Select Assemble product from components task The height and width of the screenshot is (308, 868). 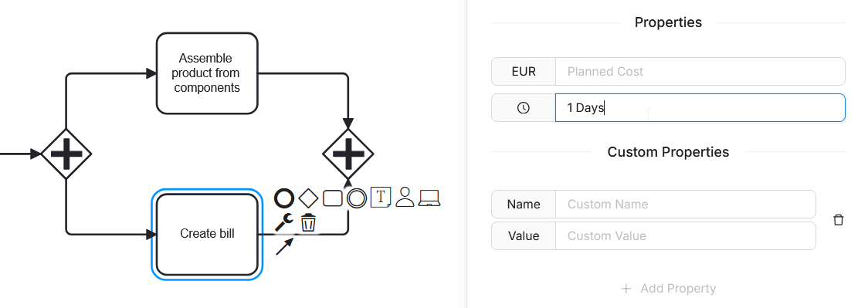click(x=207, y=73)
